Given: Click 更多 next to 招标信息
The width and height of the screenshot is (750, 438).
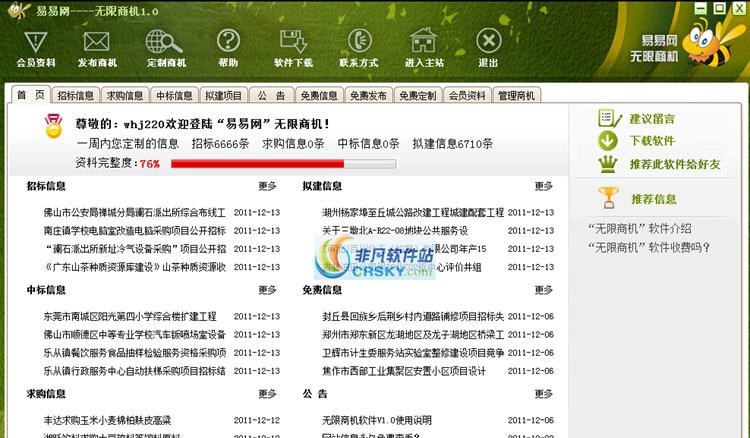Looking at the screenshot, I should coord(267,186).
